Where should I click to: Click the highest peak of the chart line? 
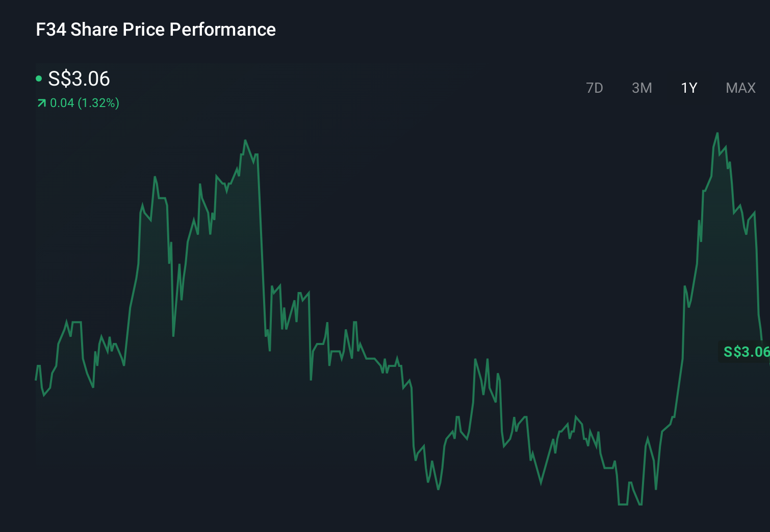[717, 134]
